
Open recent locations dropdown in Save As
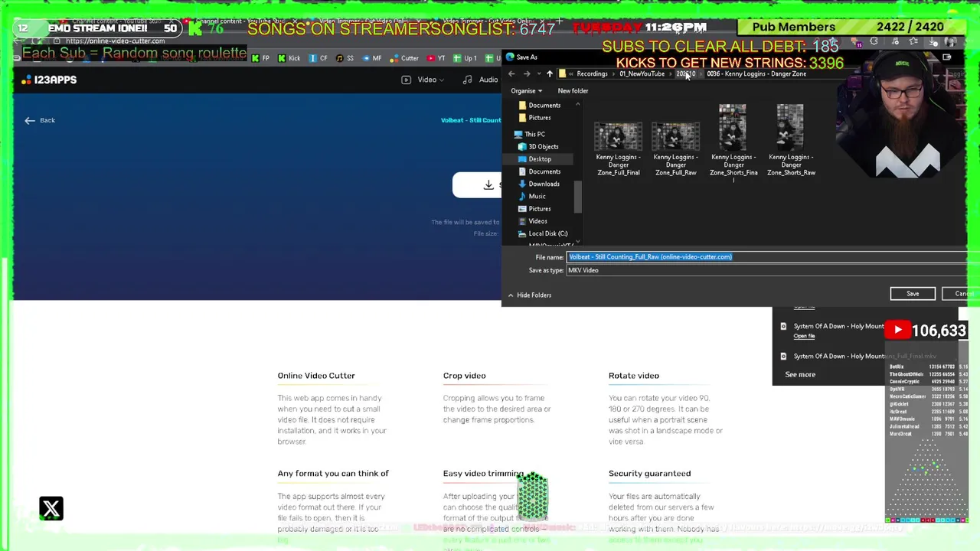click(538, 74)
